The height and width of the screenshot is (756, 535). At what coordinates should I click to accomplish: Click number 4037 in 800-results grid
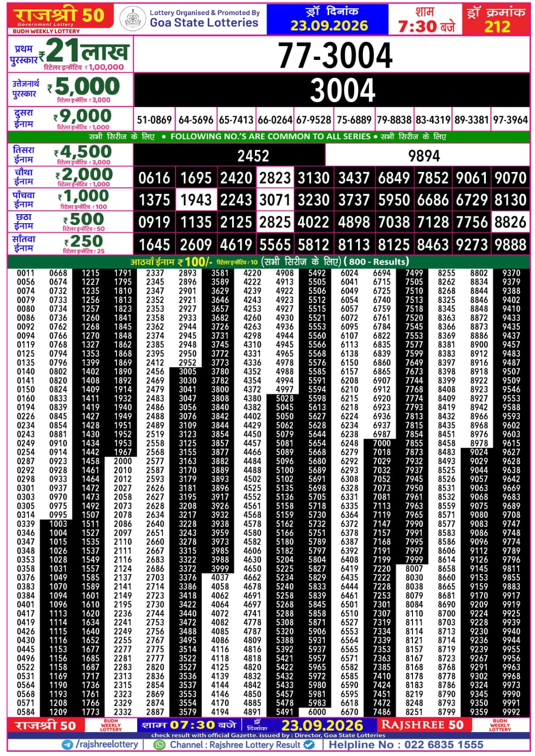coord(220,578)
